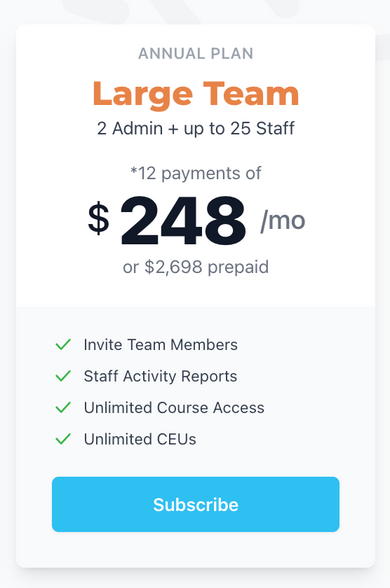The height and width of the screenshot is (588, 390).
Task: Click the Staff Activity Reports feature text
Action: [160, 376]
